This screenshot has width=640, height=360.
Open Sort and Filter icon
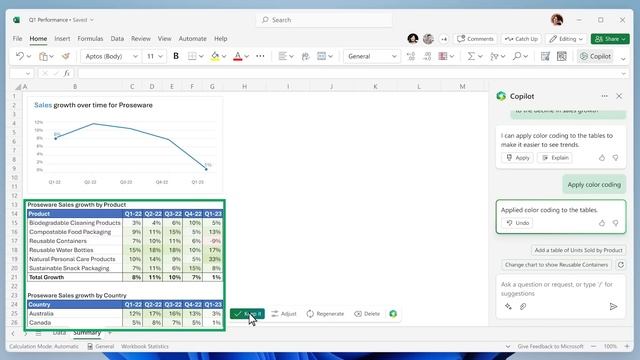(x=494, y=56)
